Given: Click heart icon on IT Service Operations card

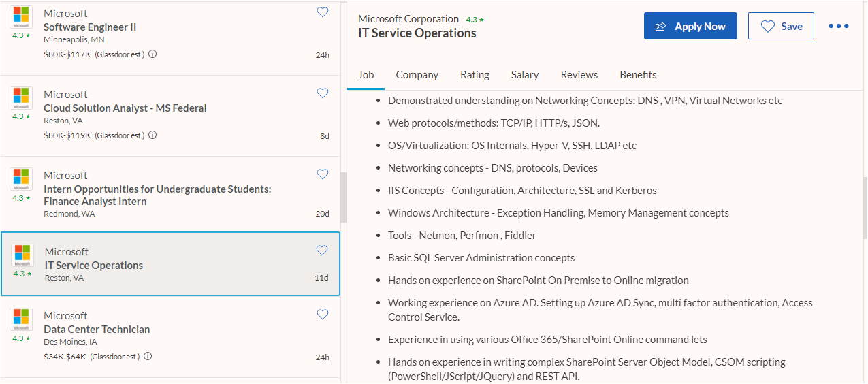Looking at the screenshot, I should pos(322,251).
